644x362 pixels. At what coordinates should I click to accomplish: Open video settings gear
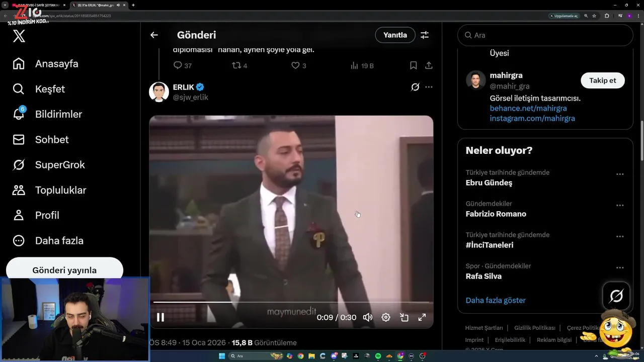click(386, 317)
